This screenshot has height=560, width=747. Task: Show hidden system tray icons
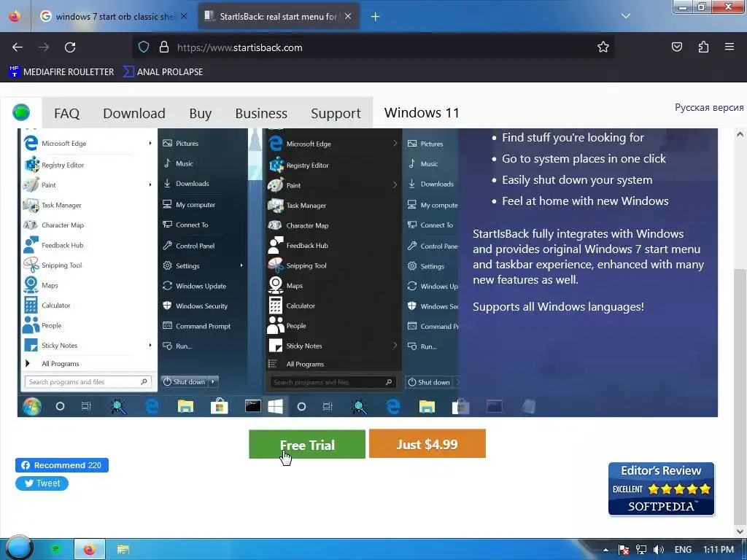pyautogui.click(x=605, y=550)
